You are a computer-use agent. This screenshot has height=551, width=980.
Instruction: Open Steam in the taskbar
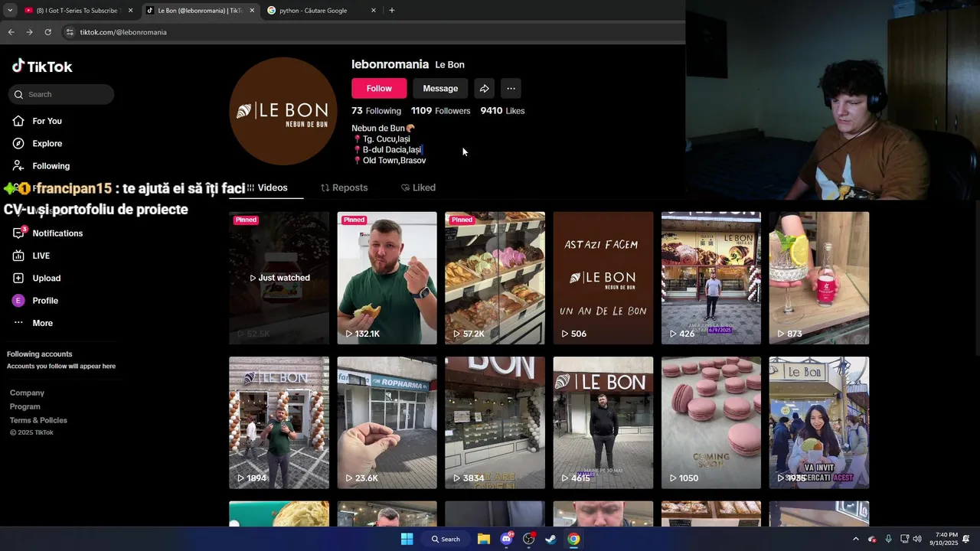click(x=550, y=539)
